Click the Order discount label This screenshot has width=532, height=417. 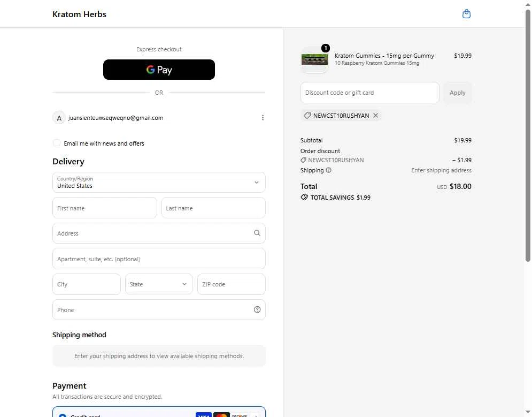(320, 151)
